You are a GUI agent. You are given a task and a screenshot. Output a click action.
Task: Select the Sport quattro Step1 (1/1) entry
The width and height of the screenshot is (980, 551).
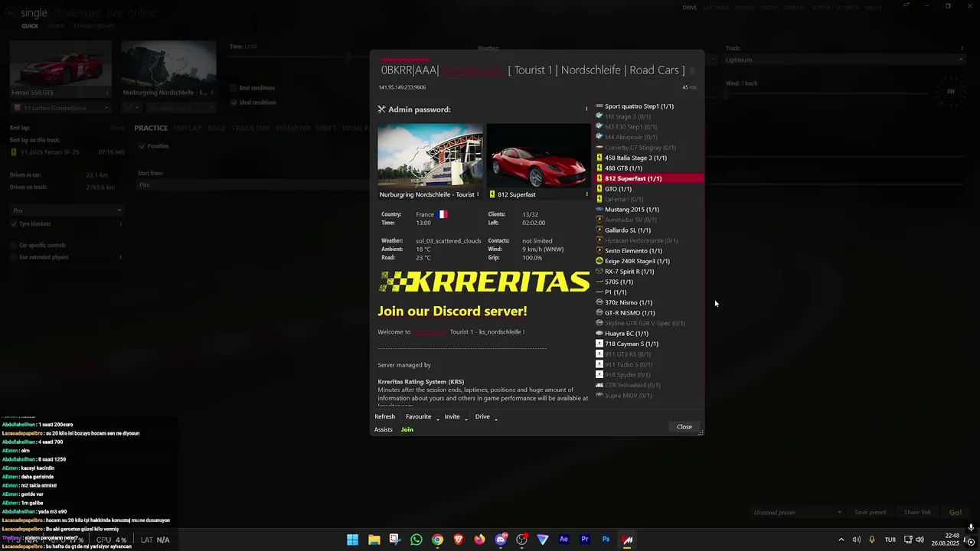pyautogui.click(x=649, y=106)
